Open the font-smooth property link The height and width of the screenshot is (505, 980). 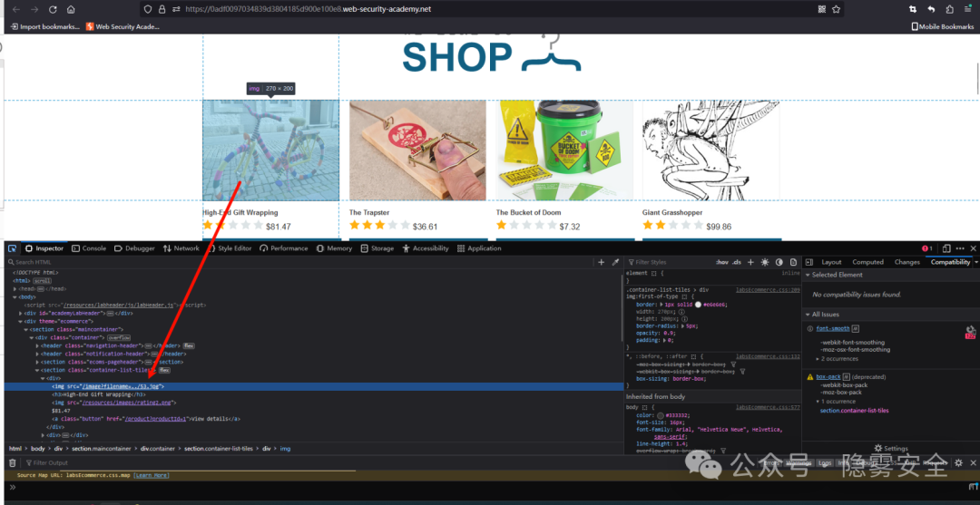tap(832, 328)
